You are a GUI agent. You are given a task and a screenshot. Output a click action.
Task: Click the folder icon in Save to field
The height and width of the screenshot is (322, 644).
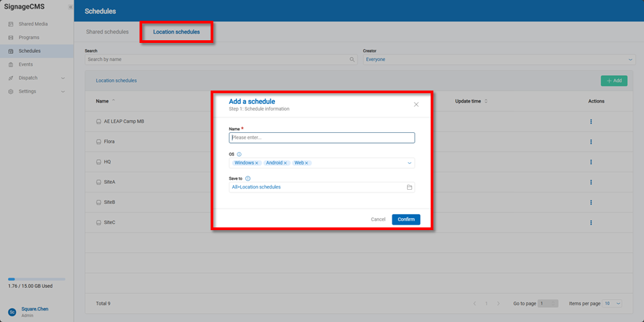pos(409,187)
